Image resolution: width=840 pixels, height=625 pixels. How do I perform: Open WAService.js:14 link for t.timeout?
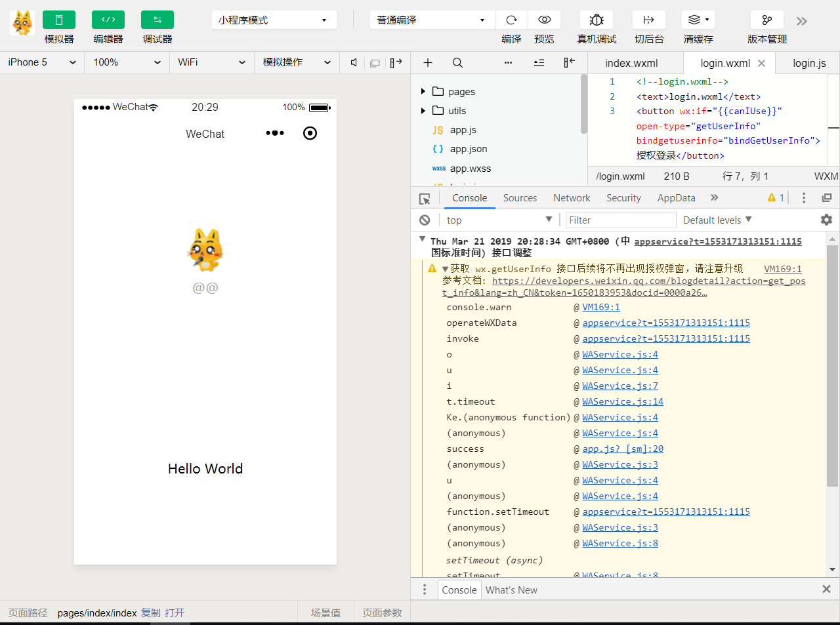click(623, 402)
